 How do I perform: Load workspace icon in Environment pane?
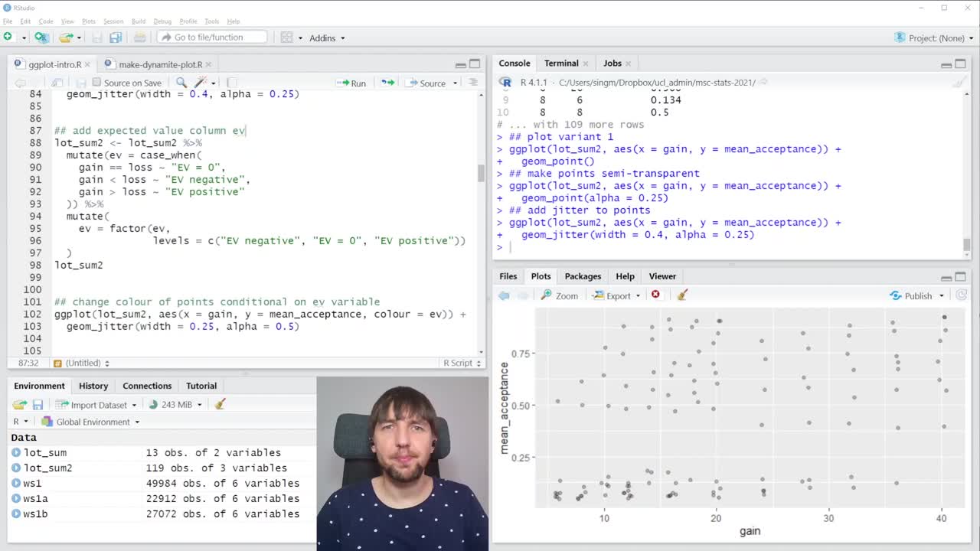(20, 404)
